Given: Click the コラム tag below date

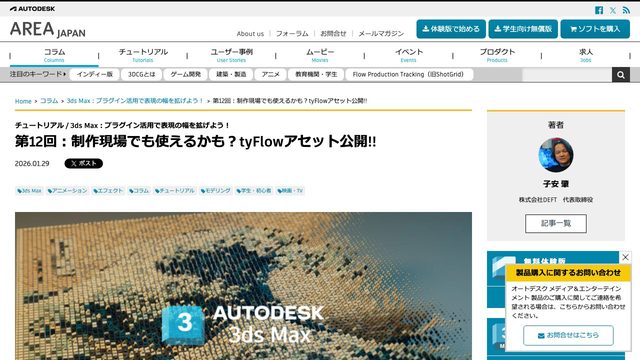Looking at the screenshot, I should click(139, 191).
